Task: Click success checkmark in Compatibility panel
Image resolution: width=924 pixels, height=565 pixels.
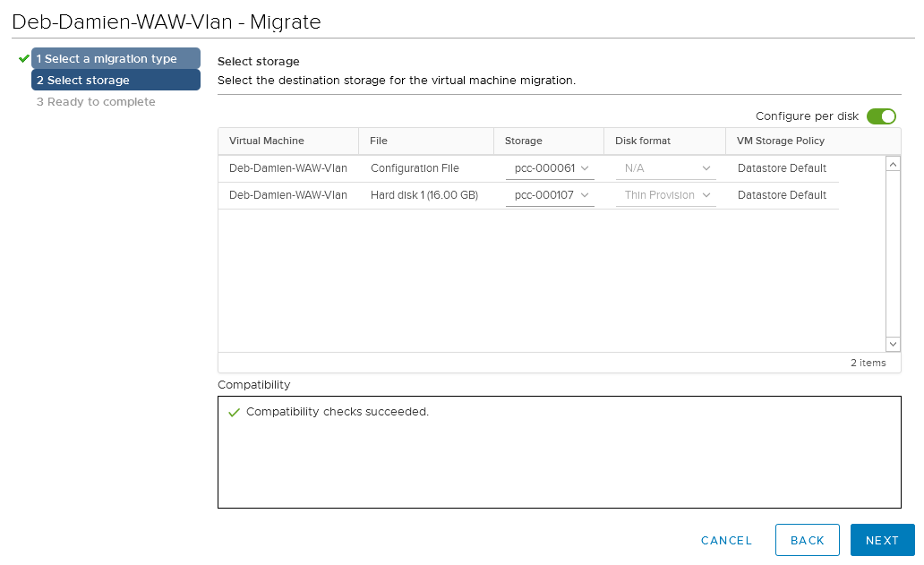Action: [x=233, y=413]
